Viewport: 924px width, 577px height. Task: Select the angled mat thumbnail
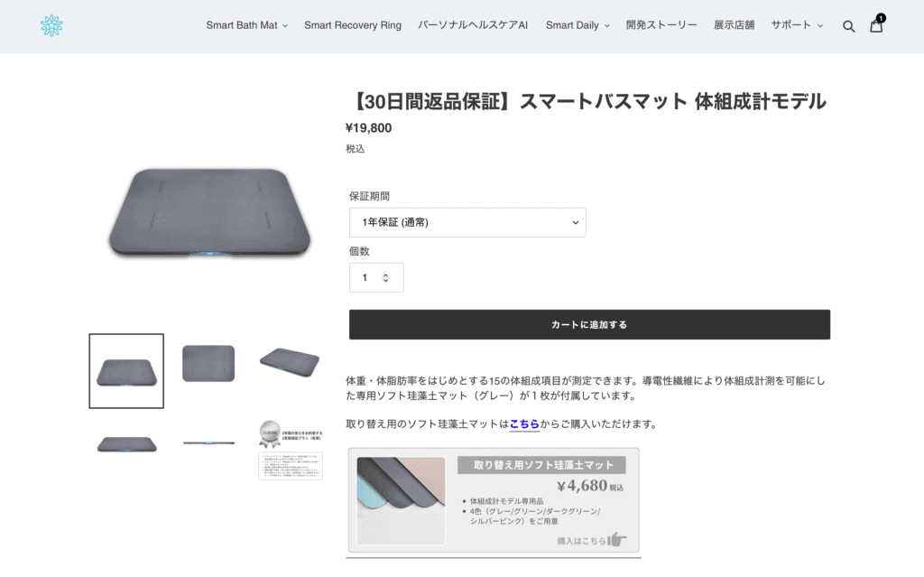pyautogui.click(x=290, y=362)
